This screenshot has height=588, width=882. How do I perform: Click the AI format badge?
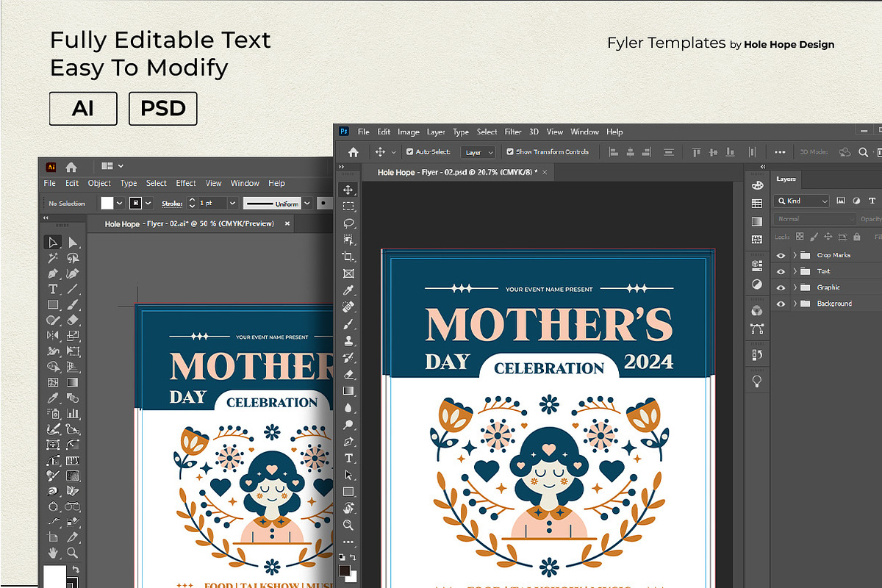(x=83, y=109)
